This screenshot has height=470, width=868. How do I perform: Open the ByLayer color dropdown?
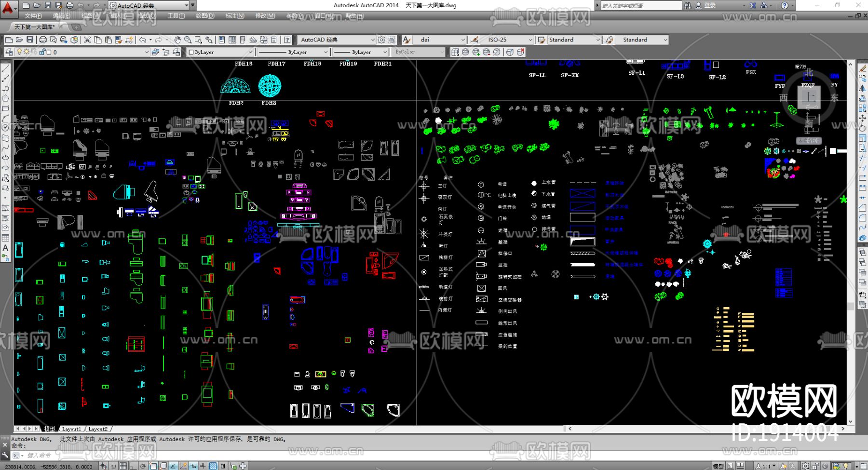pyautogui.click(x=250, y=52)
